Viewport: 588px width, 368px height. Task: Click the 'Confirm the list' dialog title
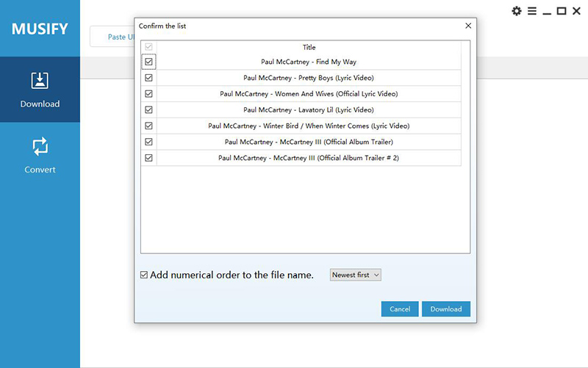coord(162,26)
